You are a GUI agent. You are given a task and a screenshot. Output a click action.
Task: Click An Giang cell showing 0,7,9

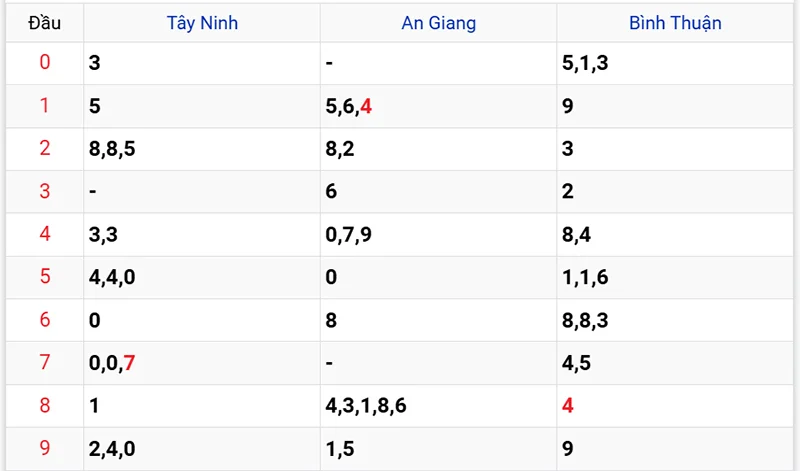pos(349,234)
